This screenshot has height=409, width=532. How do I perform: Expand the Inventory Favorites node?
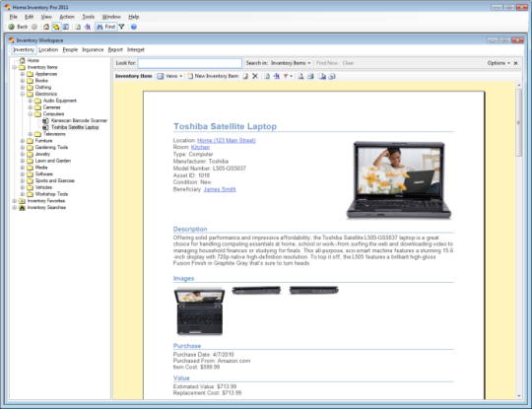tap(14, 201)
